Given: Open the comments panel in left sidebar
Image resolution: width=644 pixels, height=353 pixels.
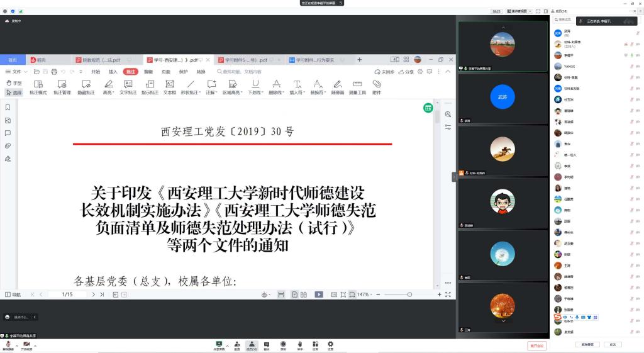Looking at the screenshot, I should point(8,133).
